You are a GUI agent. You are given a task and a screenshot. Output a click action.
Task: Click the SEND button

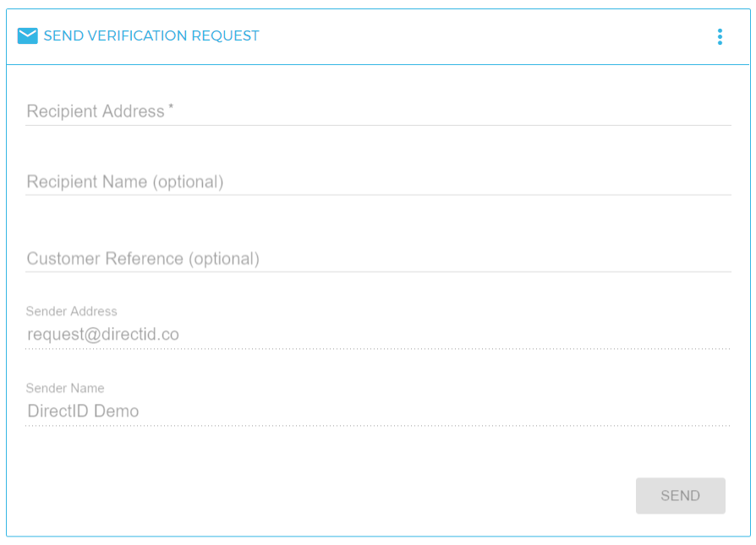click(680, 495)
